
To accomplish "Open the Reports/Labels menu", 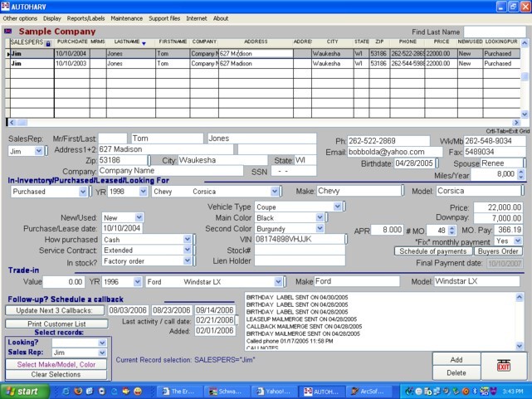I will pyautogui.click(x=87, y=17).
